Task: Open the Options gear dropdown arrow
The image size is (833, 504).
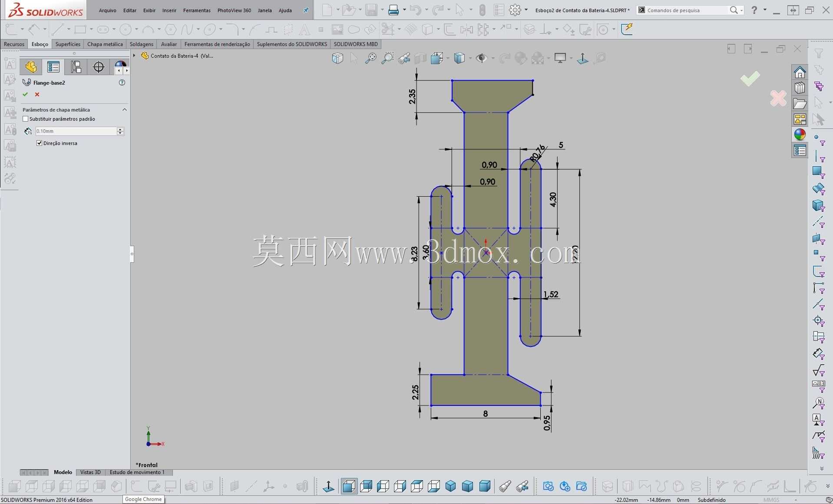Action: 526,10
